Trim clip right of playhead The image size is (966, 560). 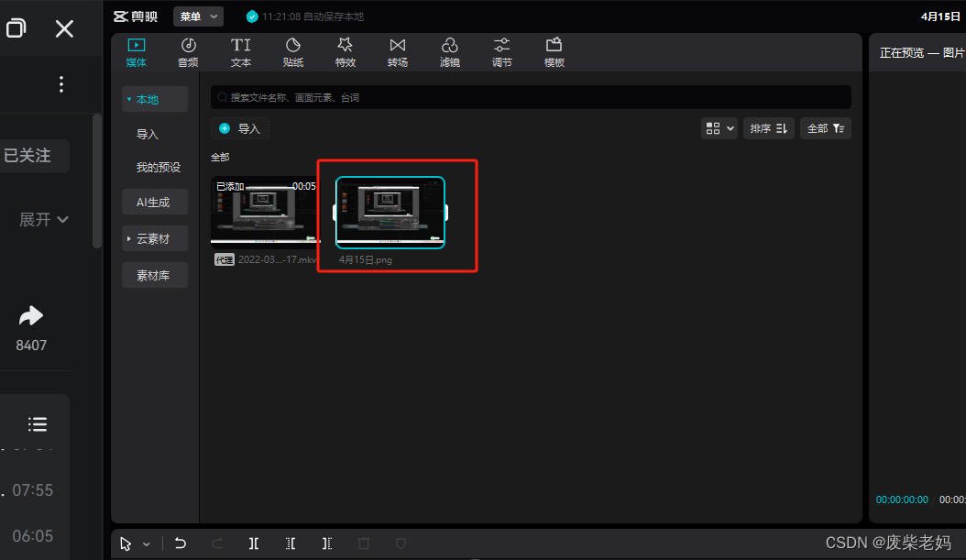pos(327,544)
